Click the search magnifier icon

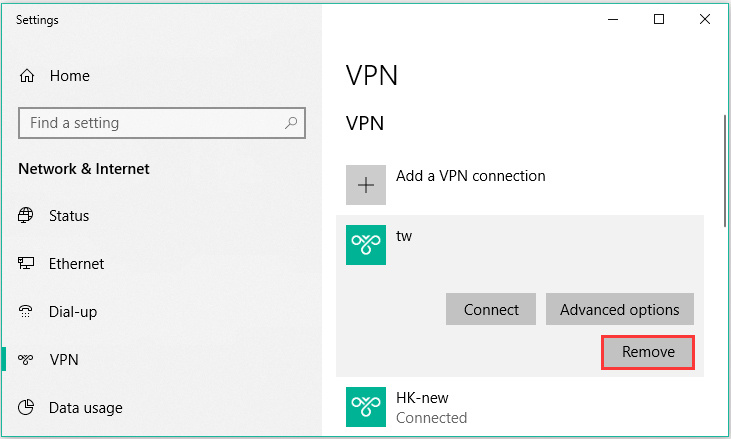[291, 123]
